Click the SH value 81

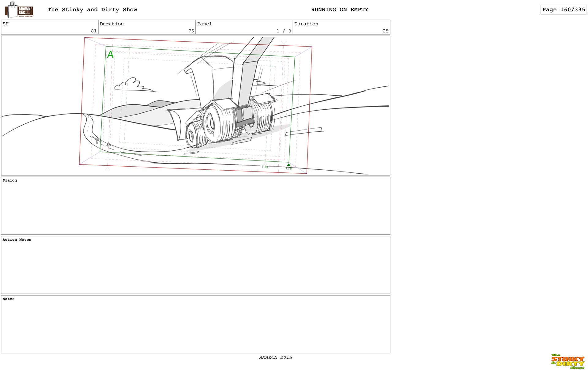94,31
